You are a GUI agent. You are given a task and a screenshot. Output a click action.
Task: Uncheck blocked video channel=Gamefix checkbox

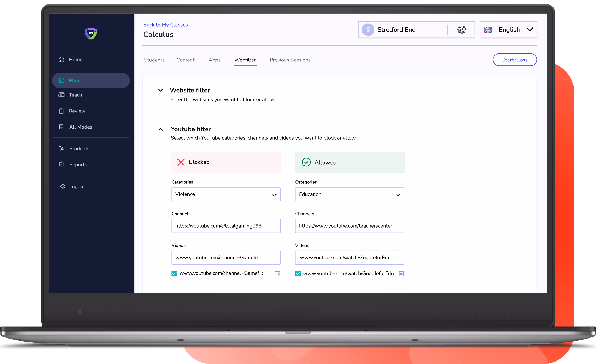[174, 273]
